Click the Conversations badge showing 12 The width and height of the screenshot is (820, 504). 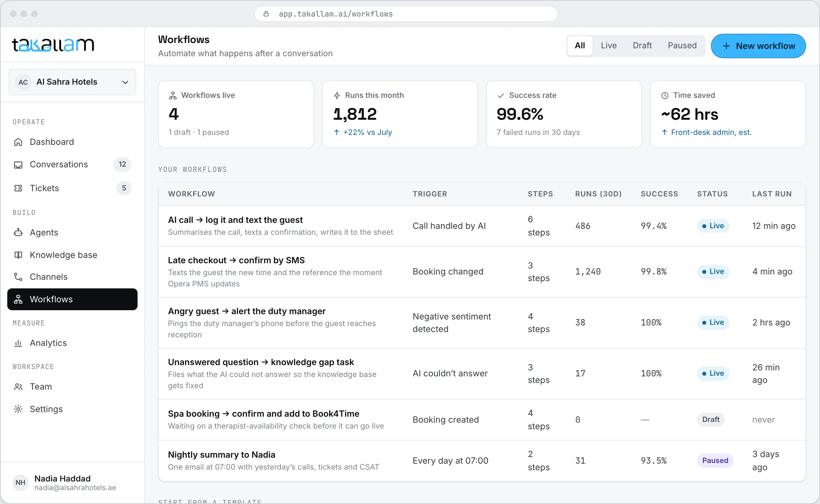tap(122, 164)
